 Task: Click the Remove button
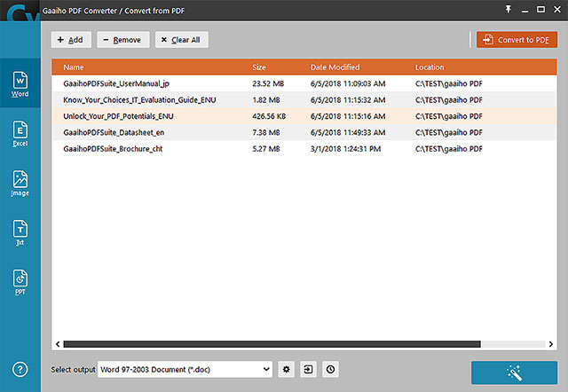(123, 39)
